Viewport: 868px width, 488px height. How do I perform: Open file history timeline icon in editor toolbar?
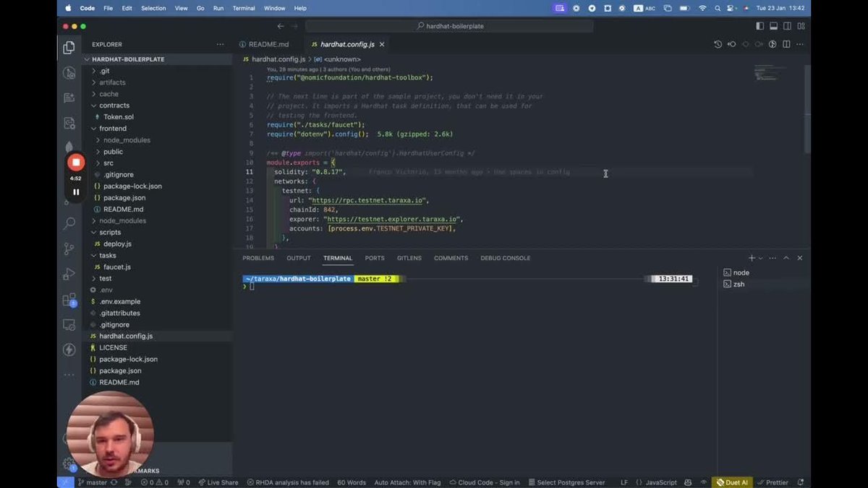point(718,44)
